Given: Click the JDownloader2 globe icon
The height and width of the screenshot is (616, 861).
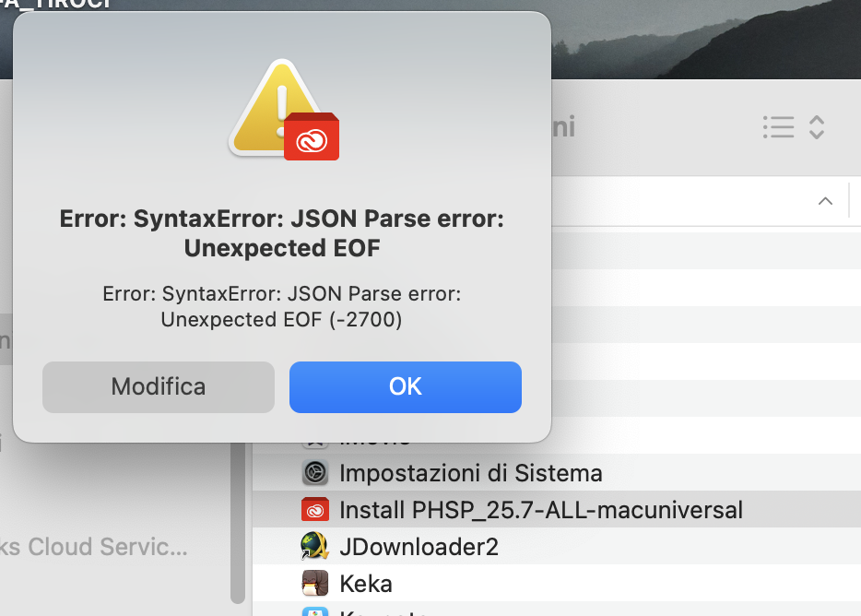Looking at the screenshot, I should [x=314, y=546].
